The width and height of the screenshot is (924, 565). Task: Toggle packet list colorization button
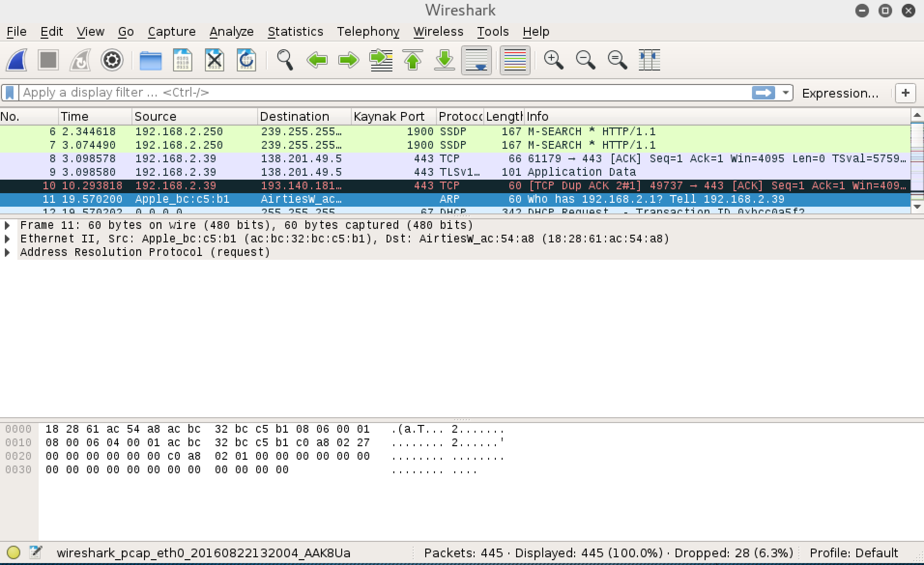[515, 60]
